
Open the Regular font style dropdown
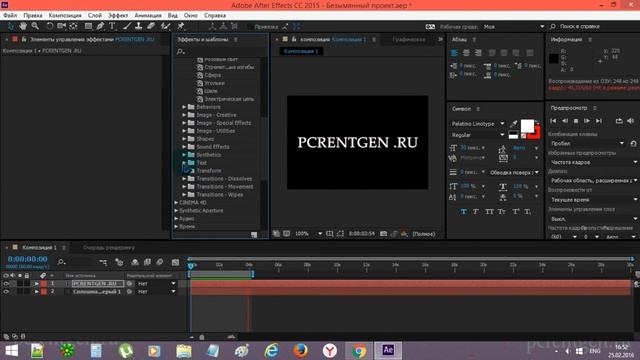click(478, 135)
